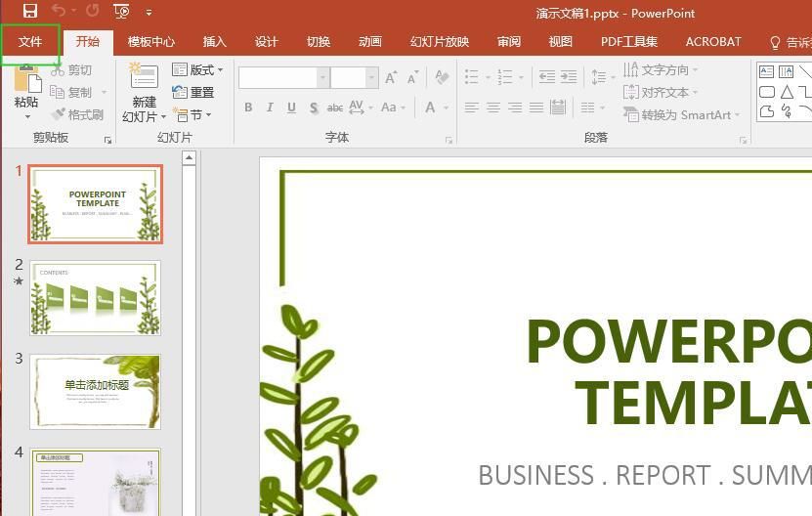Toggle strikethrough abc formatting
Image resolution: width=812 pixels, height=516 pixels.
pos(334,107)
